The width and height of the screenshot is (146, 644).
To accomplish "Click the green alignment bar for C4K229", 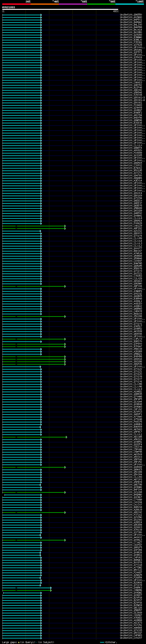I will 34,226.
